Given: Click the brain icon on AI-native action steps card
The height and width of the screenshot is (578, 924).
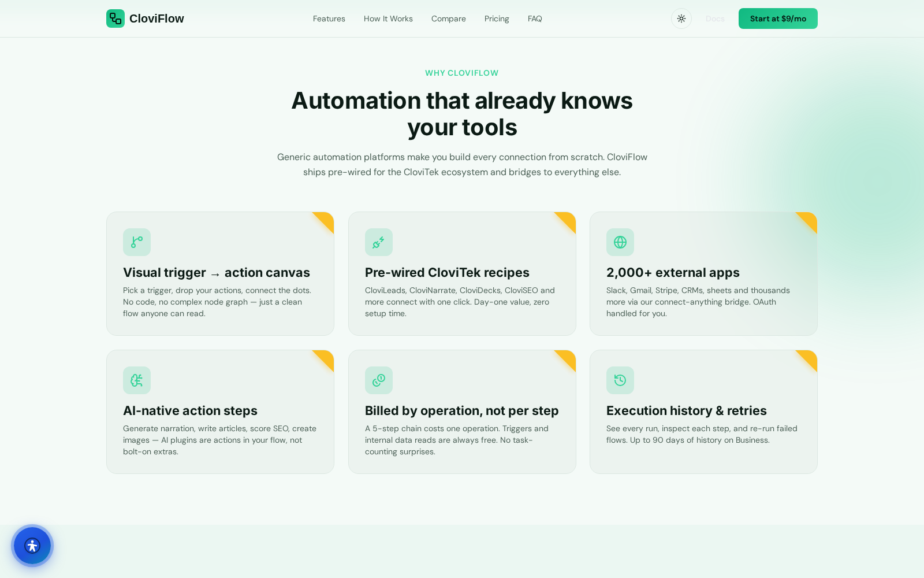Looking at the screenshot, I should pyautogui.click(x=137, y=380).
